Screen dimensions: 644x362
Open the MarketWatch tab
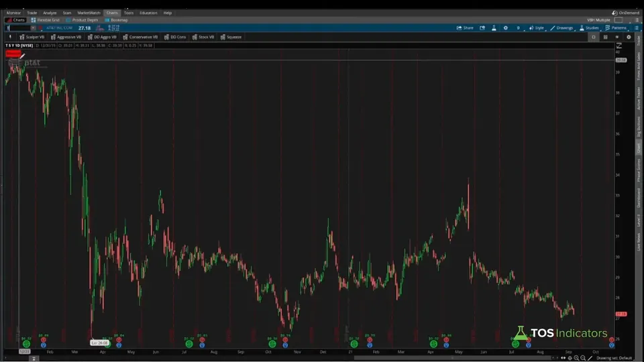pos(89,13)
